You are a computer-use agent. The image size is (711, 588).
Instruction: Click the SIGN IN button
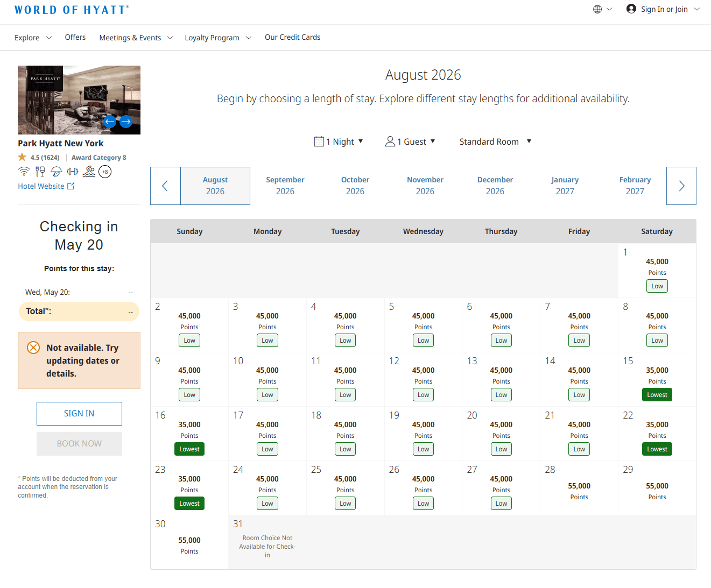(79, 414)
